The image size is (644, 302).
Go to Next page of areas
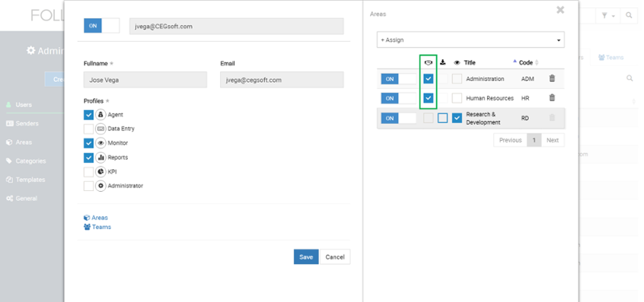[x=553, y=140]
